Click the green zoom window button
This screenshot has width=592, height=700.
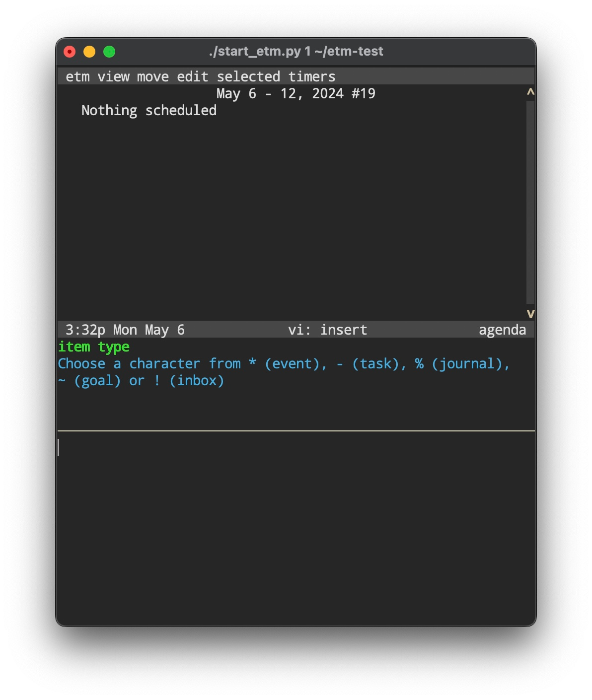coord(109,52)
